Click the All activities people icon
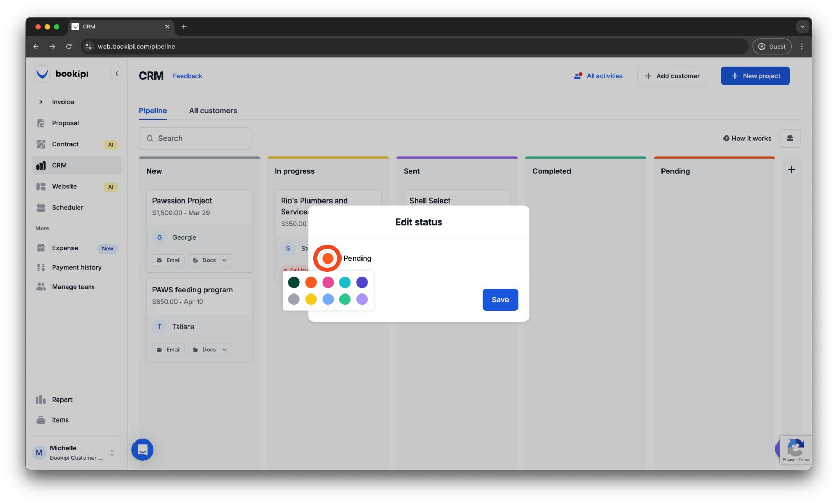 pos(578,76)
